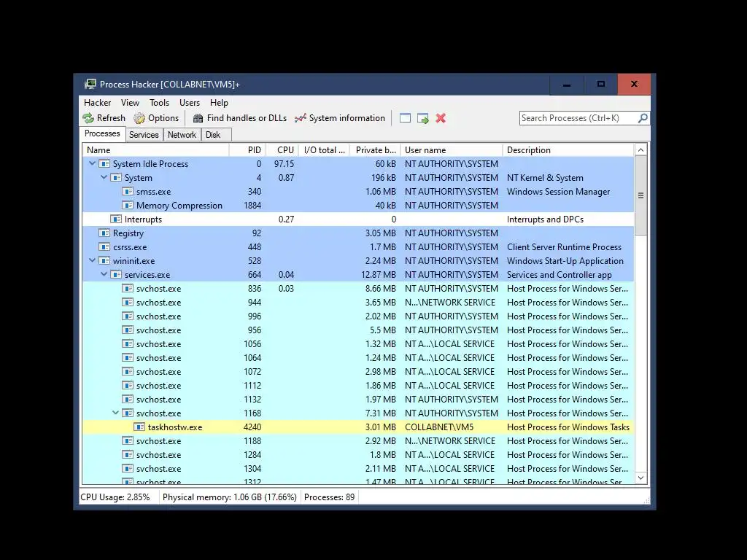Open the Help menu

(219, 102)
